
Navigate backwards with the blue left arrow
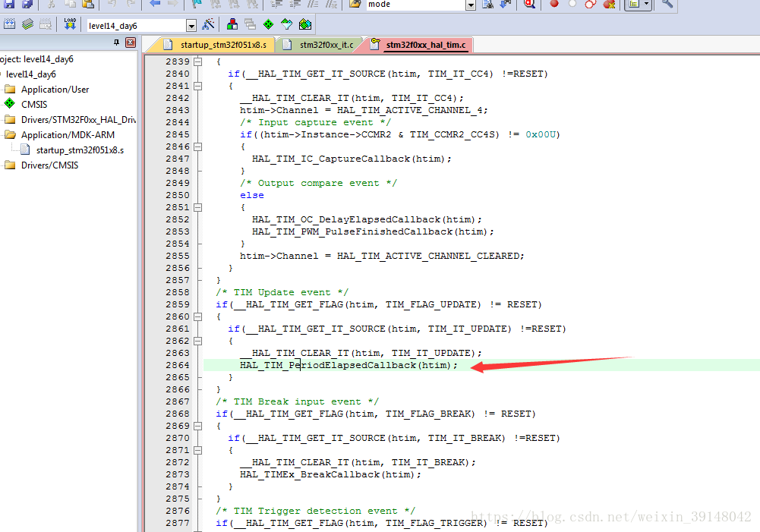(155, 4)
